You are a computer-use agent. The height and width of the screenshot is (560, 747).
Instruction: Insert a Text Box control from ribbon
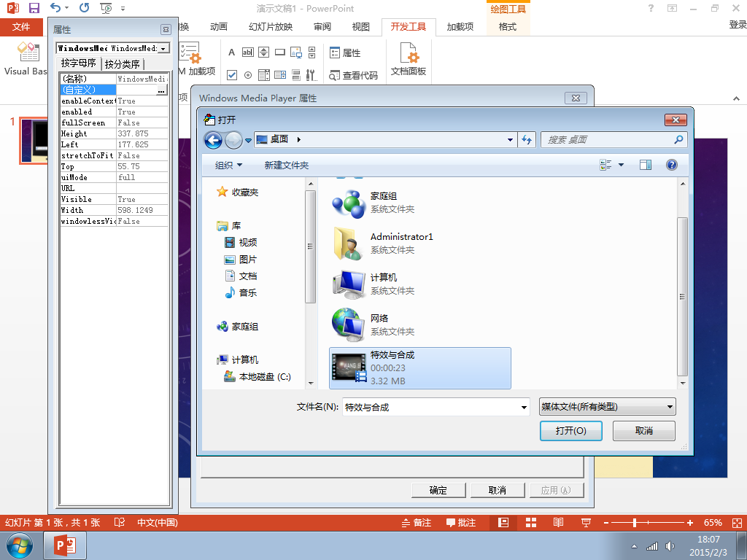click(248, 52)
